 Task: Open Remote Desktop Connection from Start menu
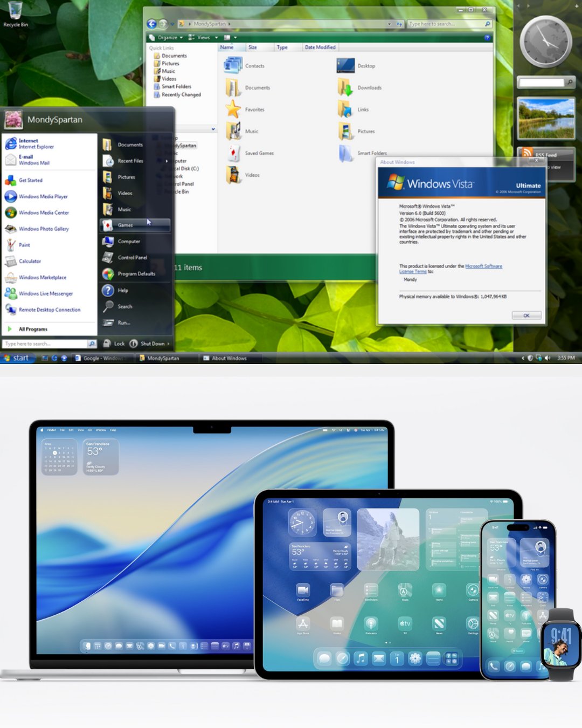43,310
